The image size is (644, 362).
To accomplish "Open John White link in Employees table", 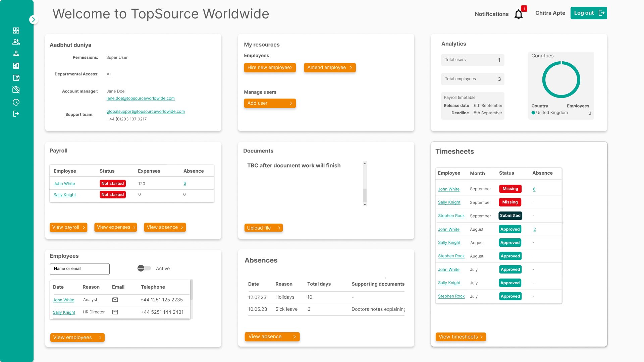I will pos(64,300).
